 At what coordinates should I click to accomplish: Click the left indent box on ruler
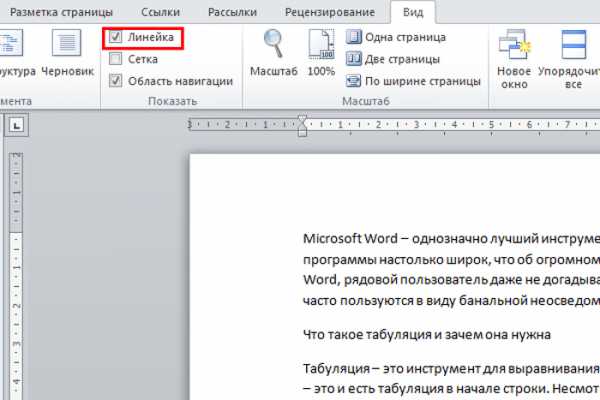(302, 133)
